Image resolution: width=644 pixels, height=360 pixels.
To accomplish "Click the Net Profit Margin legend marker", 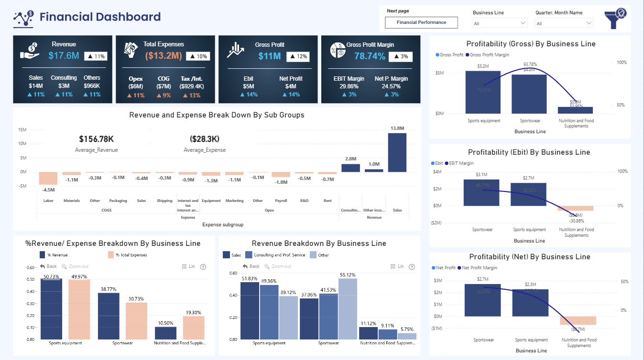I will (459, 268).
